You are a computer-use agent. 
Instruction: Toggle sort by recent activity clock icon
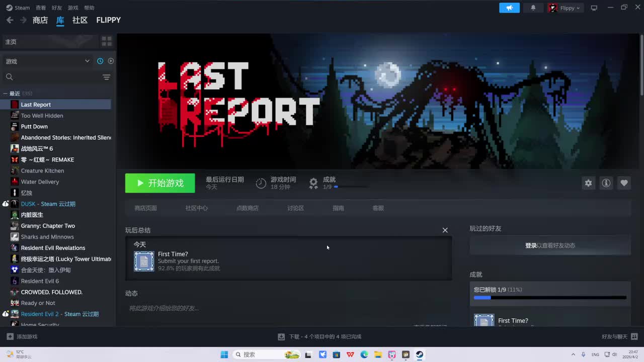[100, 61]
